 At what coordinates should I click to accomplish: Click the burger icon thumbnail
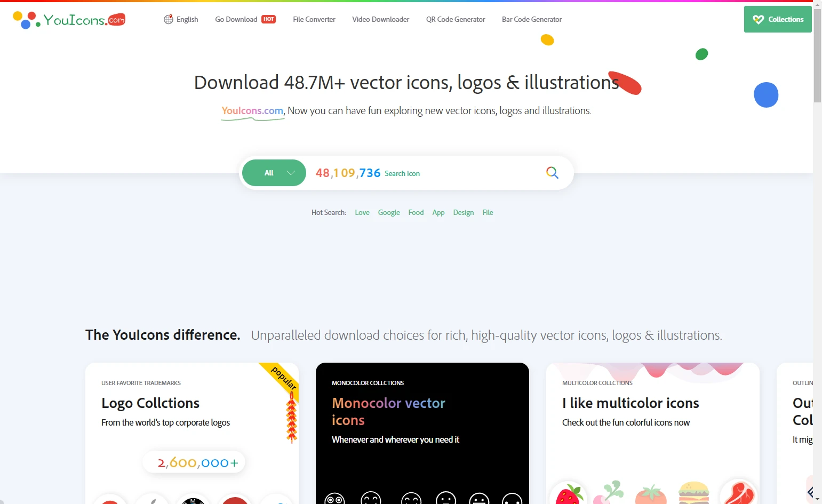693,493
